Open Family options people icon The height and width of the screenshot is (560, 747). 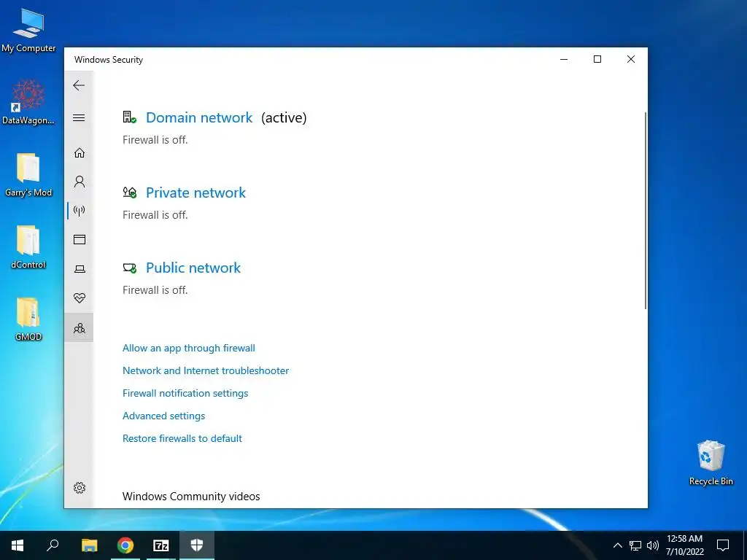(x=80, y=328)
